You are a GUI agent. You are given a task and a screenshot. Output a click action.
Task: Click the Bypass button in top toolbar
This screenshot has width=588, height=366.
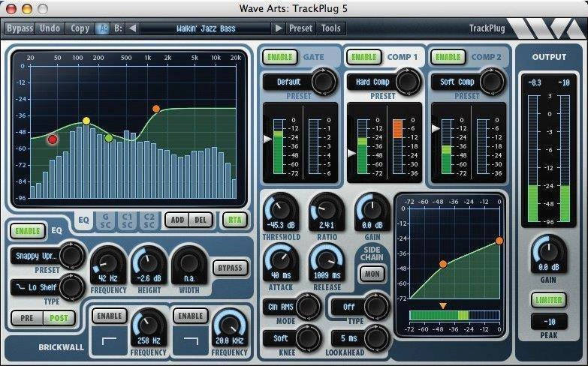20,28
